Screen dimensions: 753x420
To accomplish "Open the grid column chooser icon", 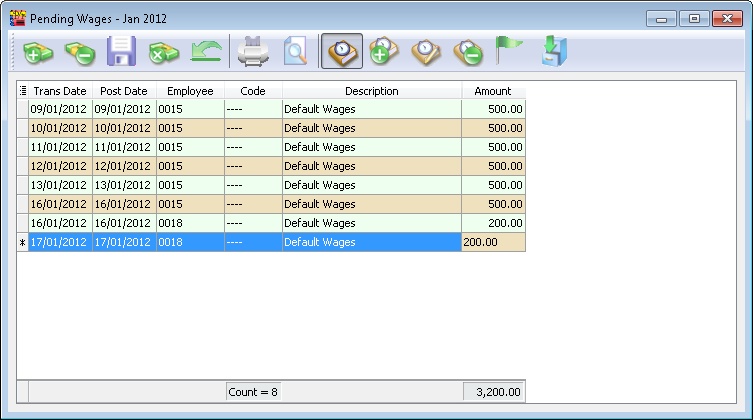I will 23,90.
